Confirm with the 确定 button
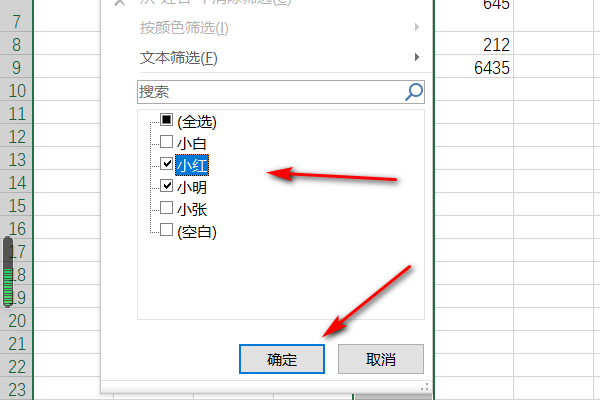The width and height of the screenshot is (600, 400). [x=282, y=359]
